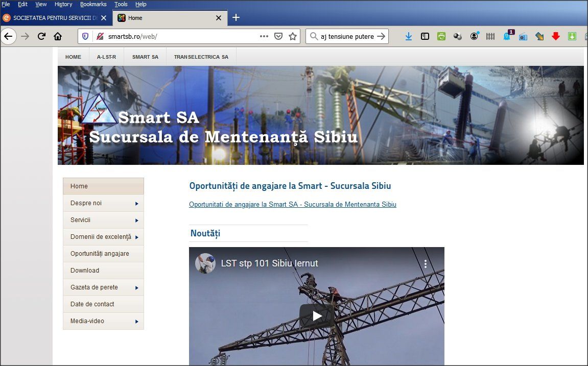Viewport: 588px width, 366px height.
Task: Open Date de contact in sidebar
Action: pyautogui.click(x=104, y=304)
